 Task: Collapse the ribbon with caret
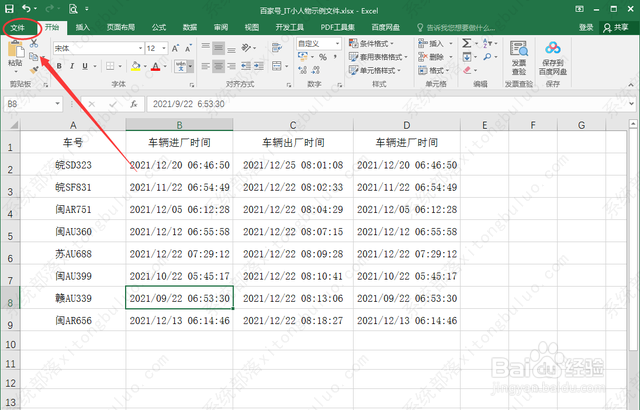click(631, 85)
